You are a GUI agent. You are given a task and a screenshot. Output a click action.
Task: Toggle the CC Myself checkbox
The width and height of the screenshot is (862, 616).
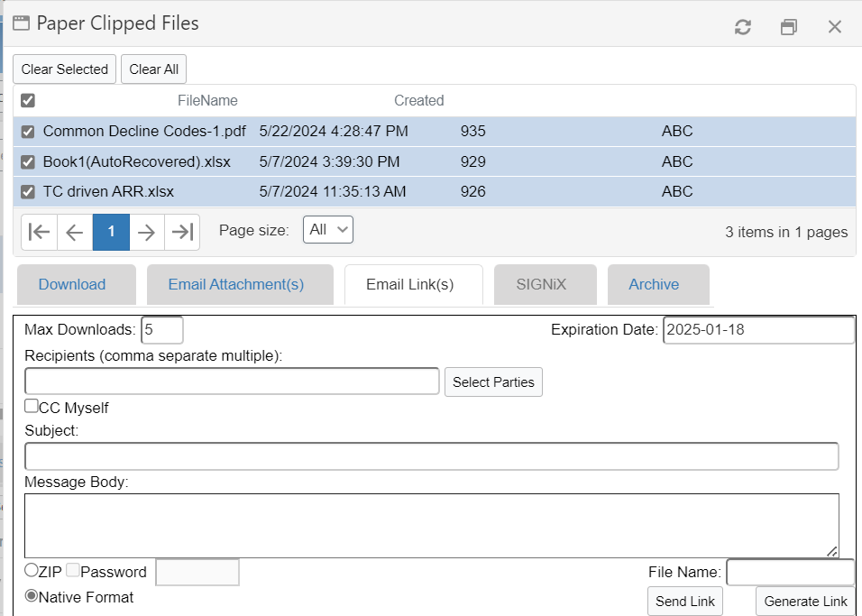32,406
